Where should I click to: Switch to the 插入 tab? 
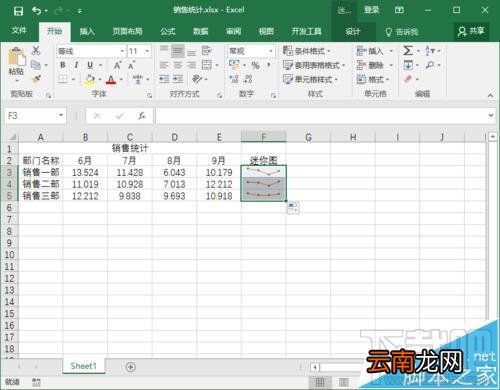87,31
